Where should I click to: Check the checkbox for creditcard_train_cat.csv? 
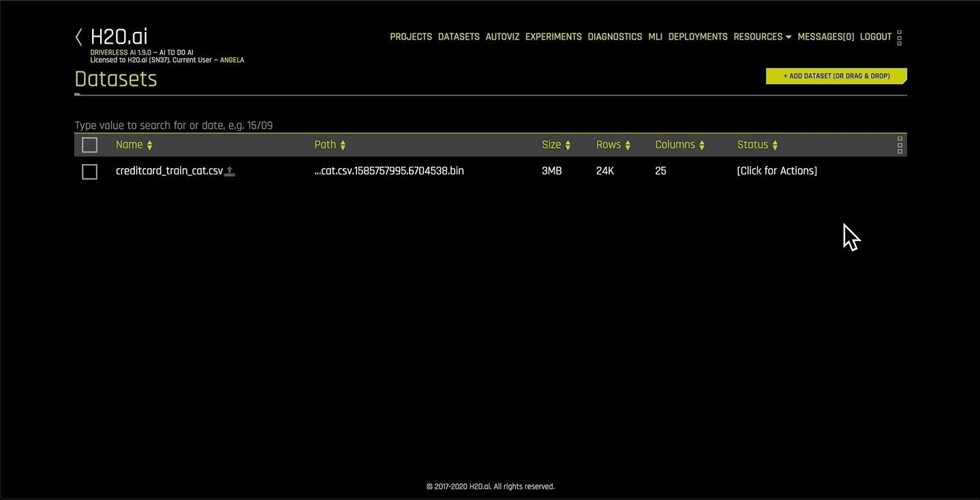coord(89,172)
